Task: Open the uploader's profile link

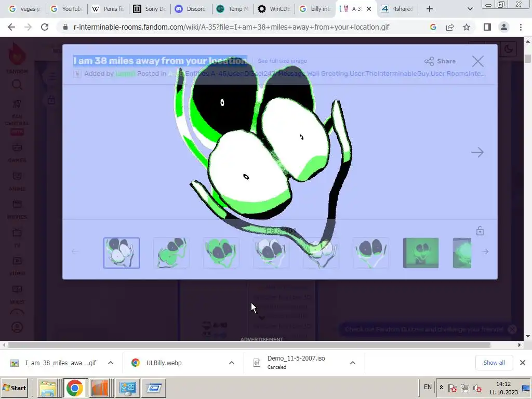Action: [x=125, y=74]
